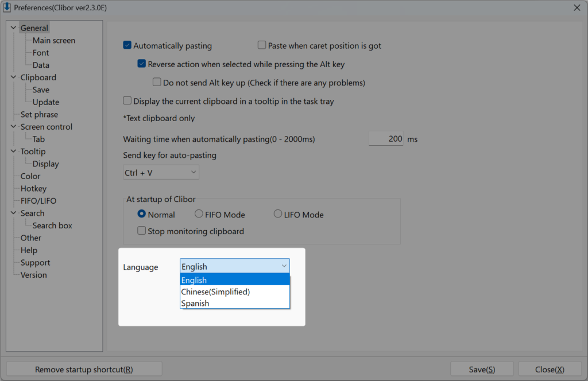Select General in the settings tree
Viewport: 588px width, 381px height.
pos(34,28)
